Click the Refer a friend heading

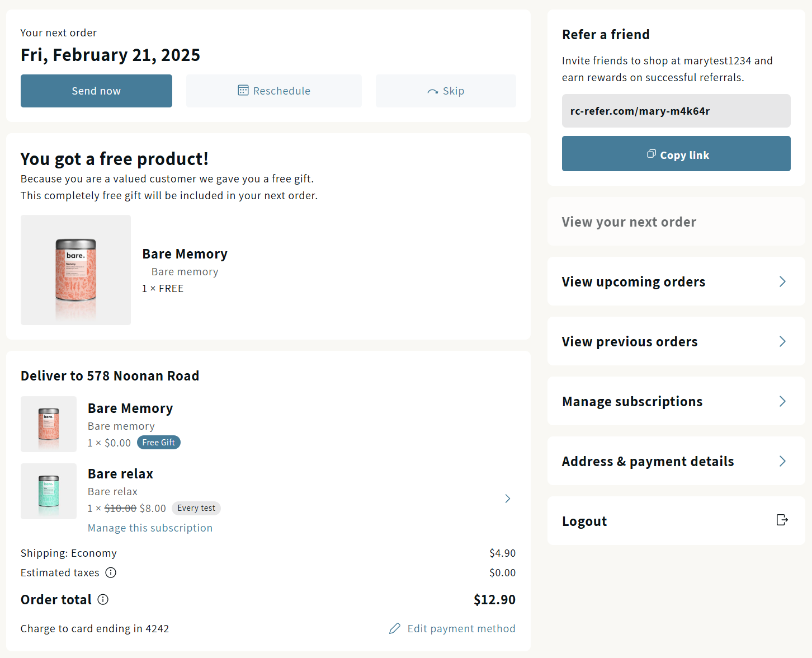click(x=606, y=34)
